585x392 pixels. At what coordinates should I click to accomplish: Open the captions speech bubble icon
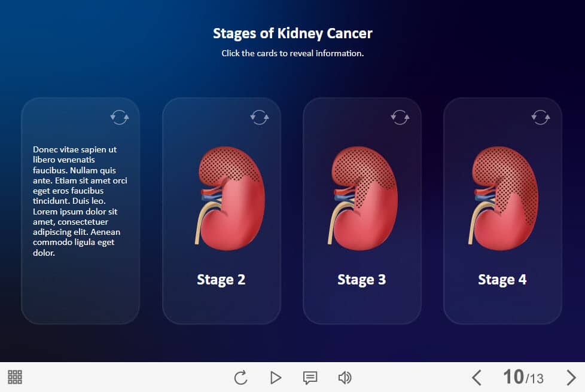tap(310, 377)
